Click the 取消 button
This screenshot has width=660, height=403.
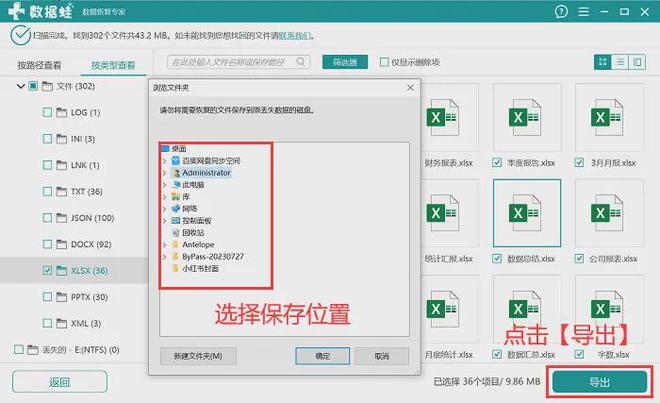(x=382, y=356)
